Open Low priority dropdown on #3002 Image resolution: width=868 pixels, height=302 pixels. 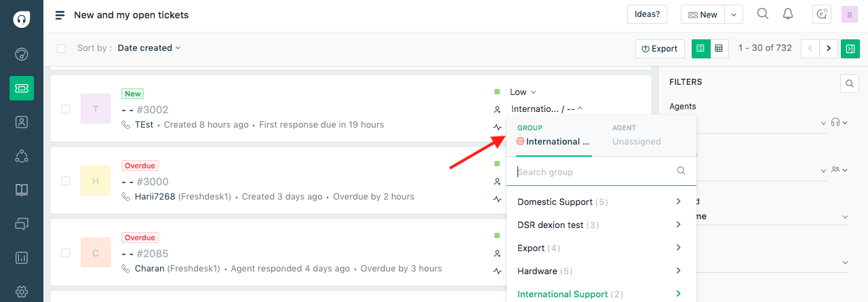tap(523, 92)
